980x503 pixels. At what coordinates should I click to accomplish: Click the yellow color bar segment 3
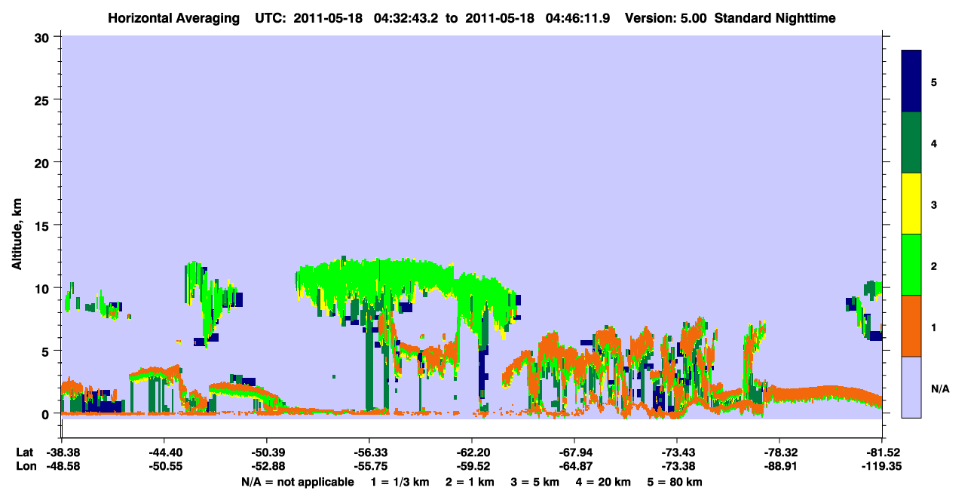(911, 204)
